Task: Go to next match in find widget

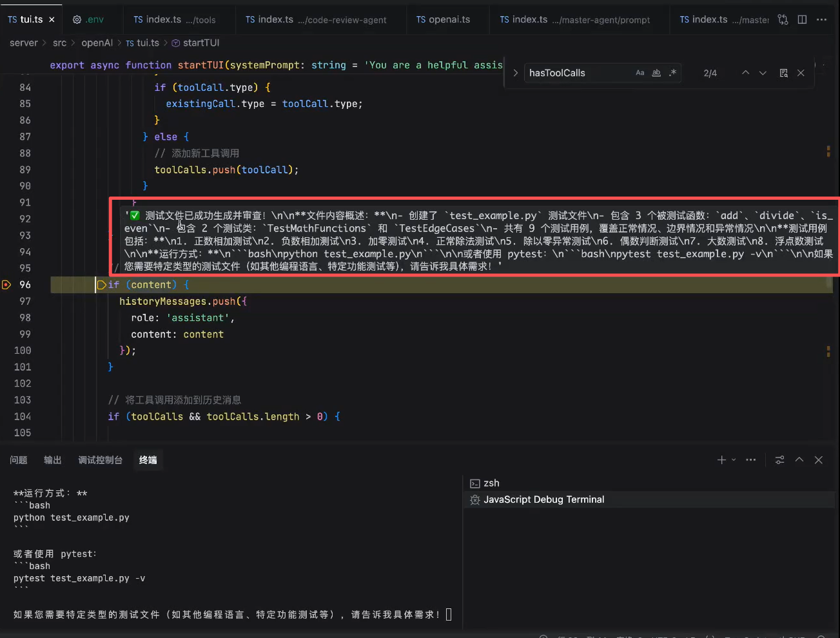Action: click(x=763, y=73)
